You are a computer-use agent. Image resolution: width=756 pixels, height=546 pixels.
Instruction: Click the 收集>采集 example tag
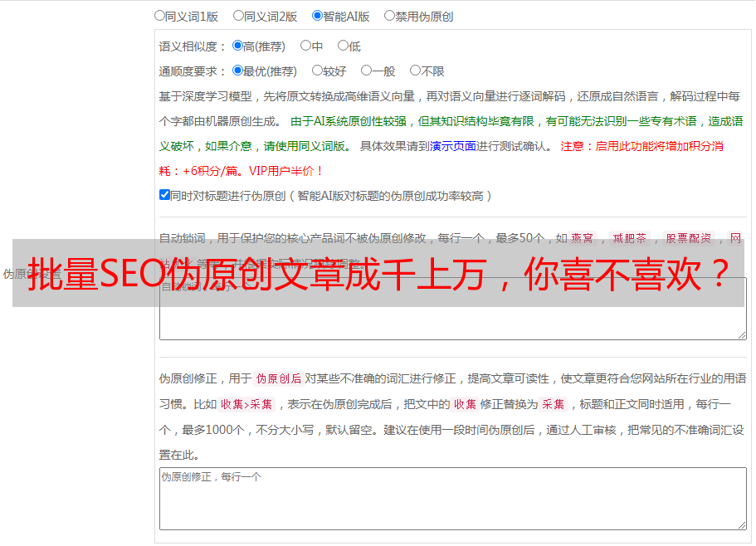tap(246, 404)
